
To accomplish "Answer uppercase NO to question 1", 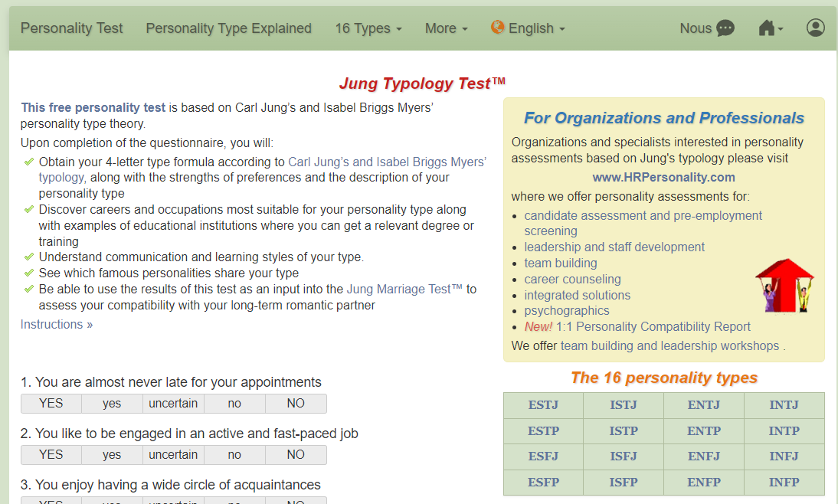I will pyautogui.click(x=296, y=404).
